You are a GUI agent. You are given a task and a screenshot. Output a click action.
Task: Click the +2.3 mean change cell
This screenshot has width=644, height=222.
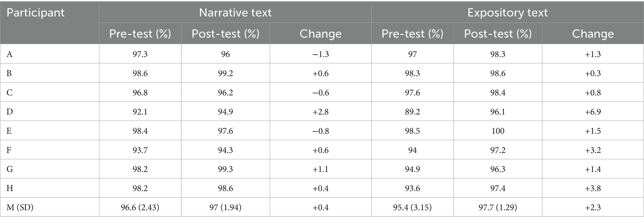593,207
